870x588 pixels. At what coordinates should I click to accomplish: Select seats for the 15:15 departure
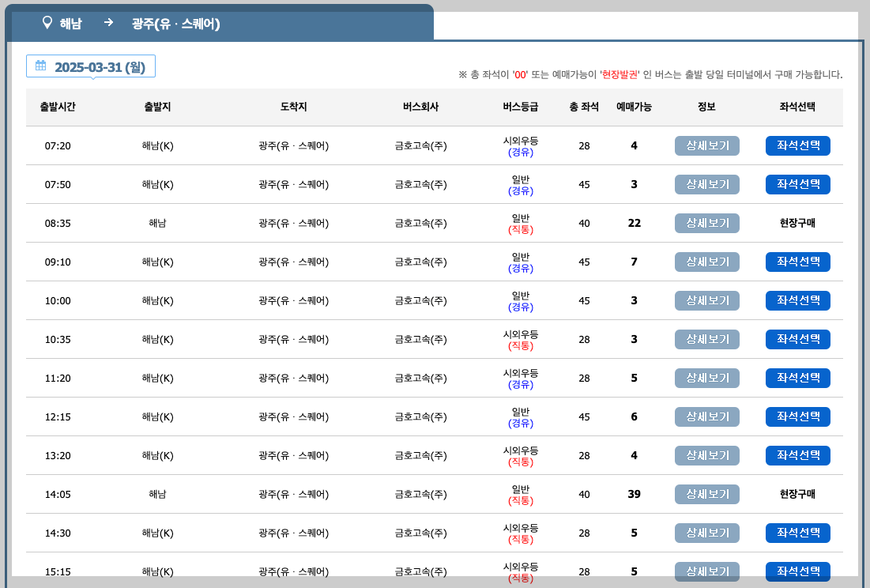point(797,571)
